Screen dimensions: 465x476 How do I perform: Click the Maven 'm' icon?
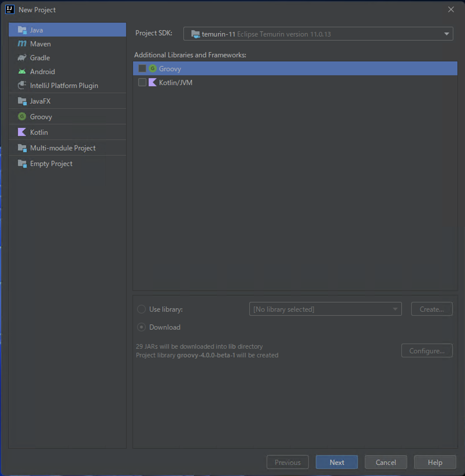click(x=22, y=44)
